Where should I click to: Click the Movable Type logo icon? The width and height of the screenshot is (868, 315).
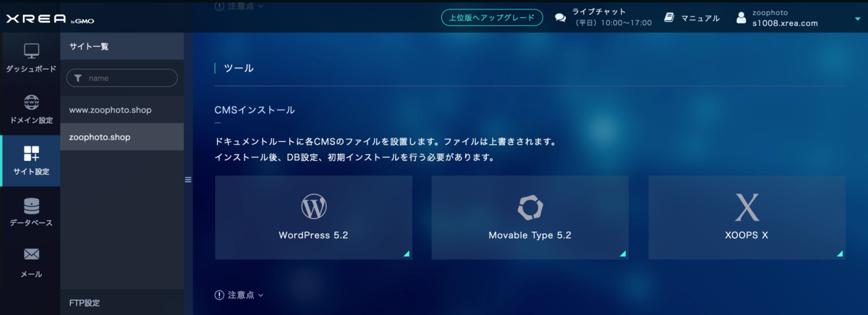[530, 207]
